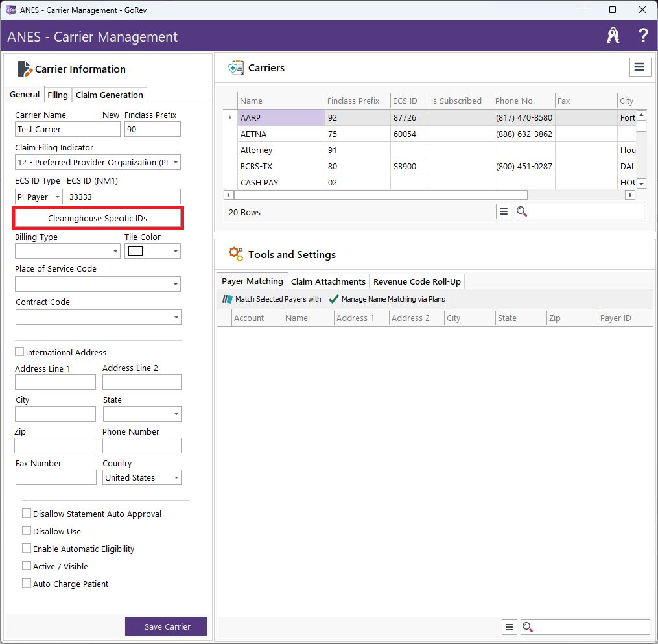Click the Fax Number input field

coord(56,477)
